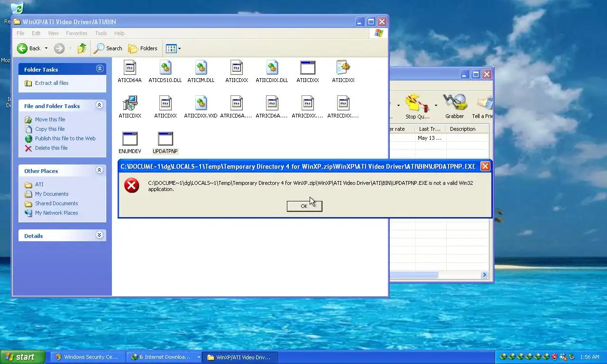Select the ATICD64A file icon
The image size is (607, 364).
(129, 68)
